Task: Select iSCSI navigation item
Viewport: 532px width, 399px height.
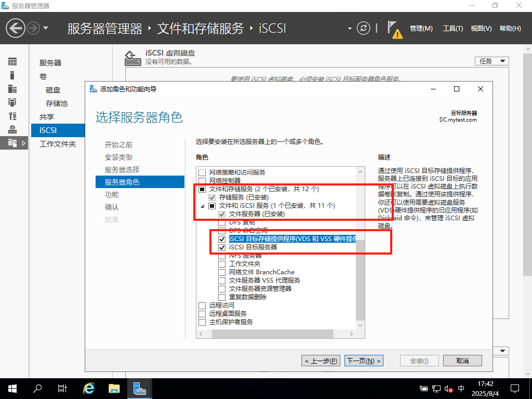Action: click(58, 130)
